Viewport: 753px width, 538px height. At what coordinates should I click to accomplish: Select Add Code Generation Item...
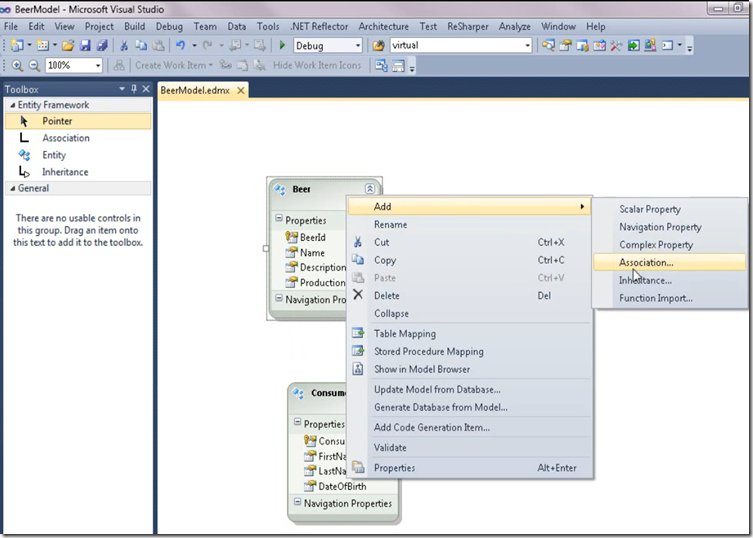[x=470, y=427]
